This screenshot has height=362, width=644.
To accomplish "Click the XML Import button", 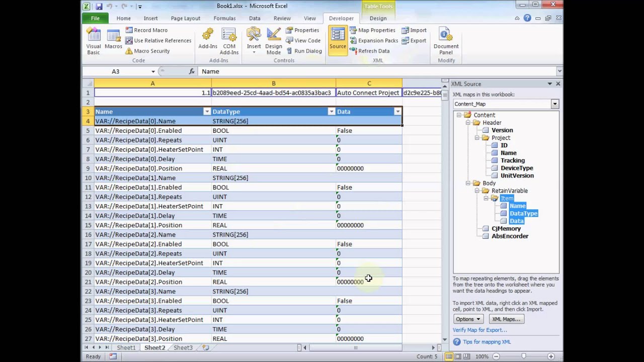I will (x=414, y=30).
